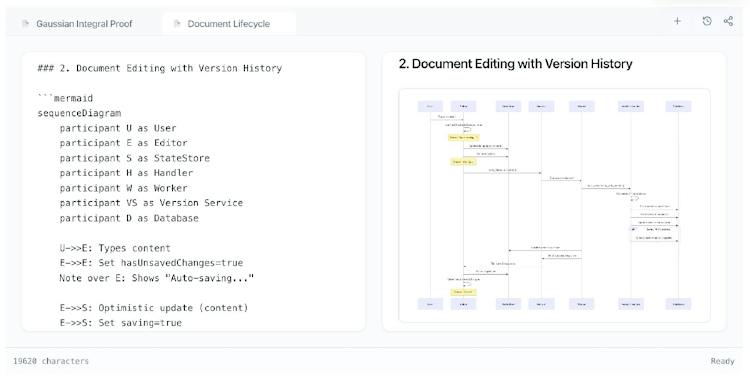Click the "sequenceDiagram" line in editor
Image resolution: width=750 pixels, height=379 pixels.
point(79,113)
